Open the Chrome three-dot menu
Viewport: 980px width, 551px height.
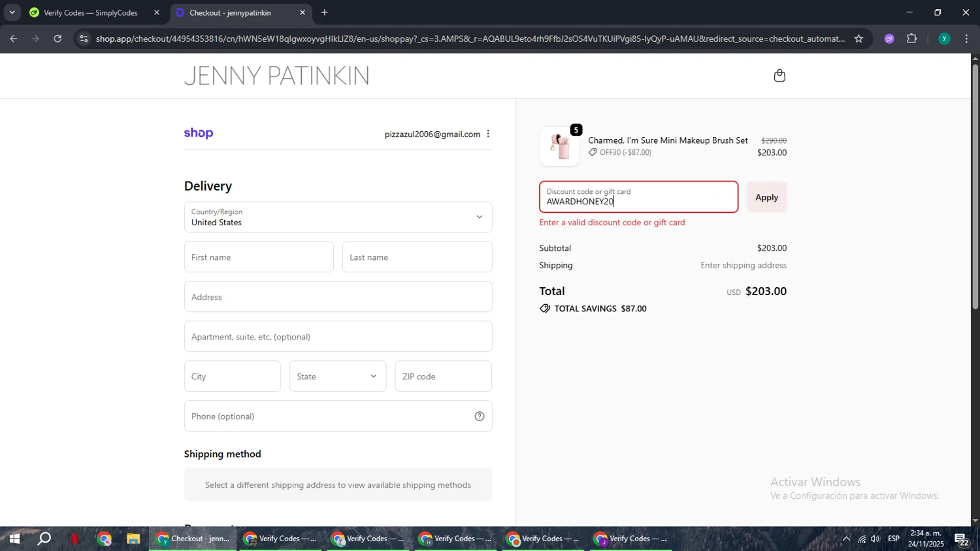click(x=966, y=39)
